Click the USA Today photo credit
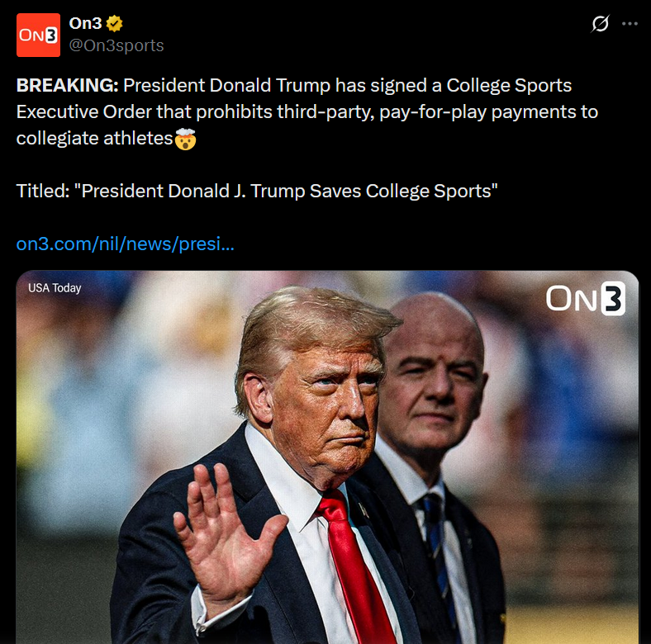The image size is (651, 644). click(x=55, y=288)
